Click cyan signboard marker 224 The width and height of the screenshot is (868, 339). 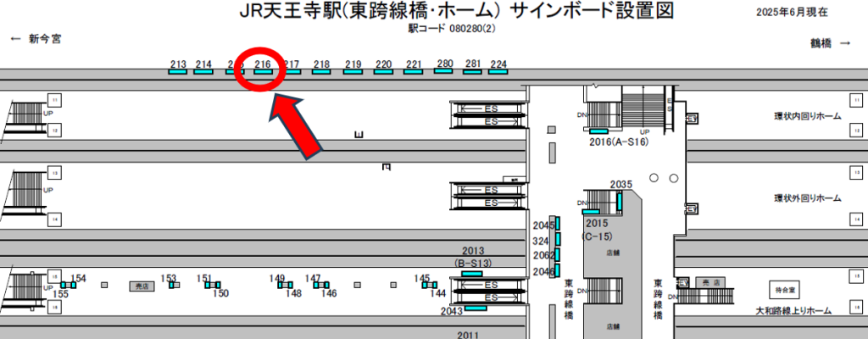pos(498,72)
